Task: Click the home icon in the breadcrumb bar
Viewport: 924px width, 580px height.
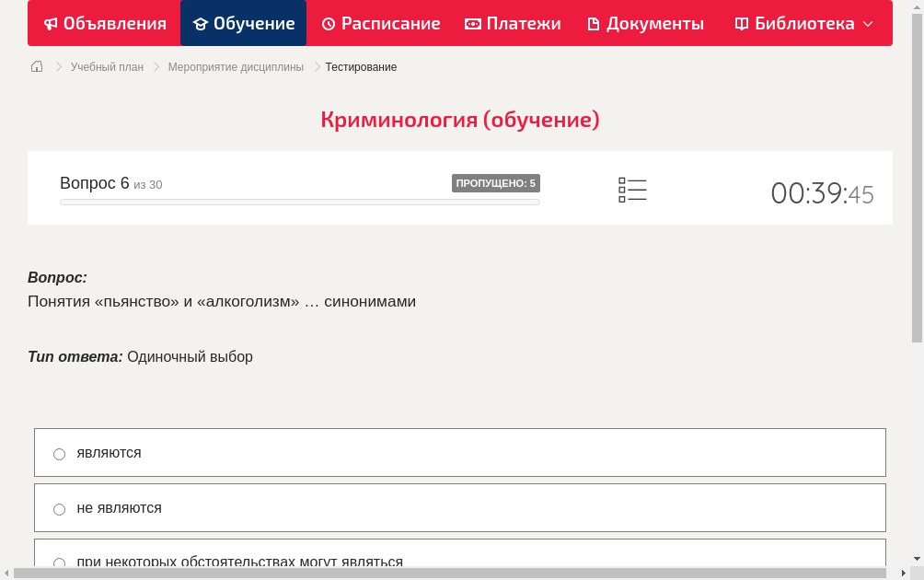Action: coord(36,66)
